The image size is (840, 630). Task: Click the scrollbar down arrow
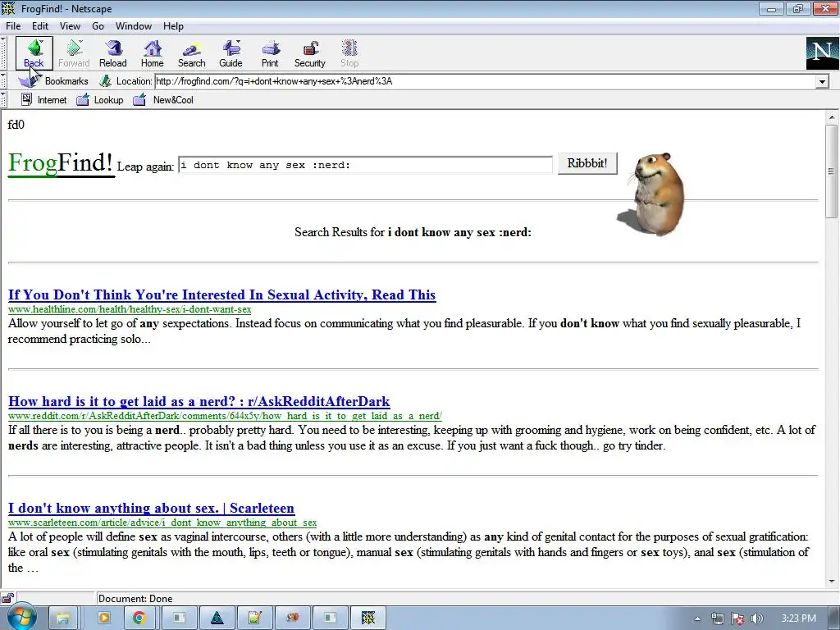832,581
